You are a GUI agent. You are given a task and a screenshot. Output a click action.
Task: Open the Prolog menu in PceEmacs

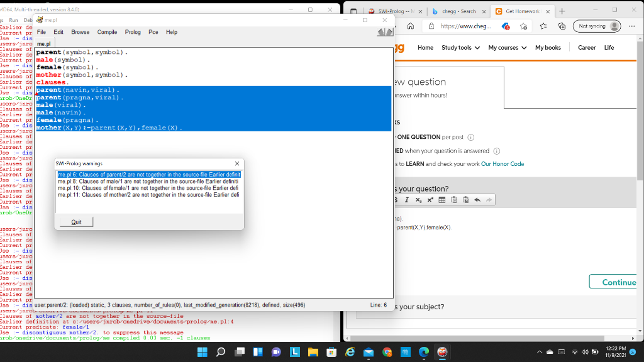click(x=133, y=31)
